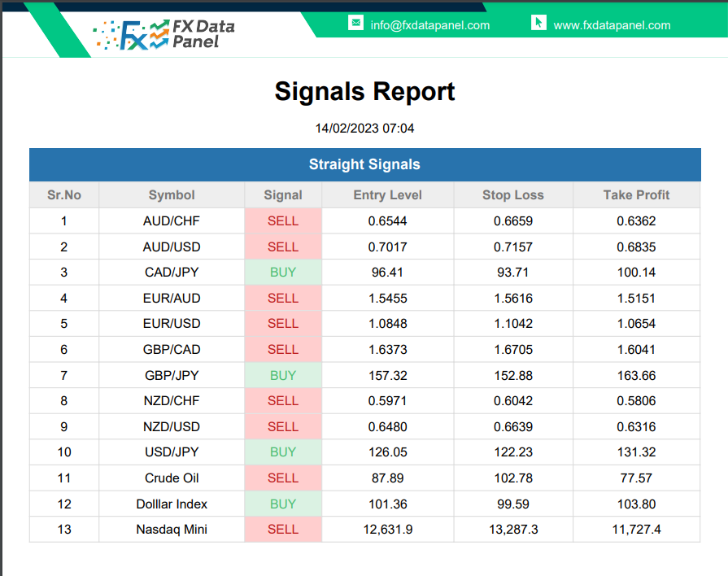Image resolution: width=728 pixels, height=576 pixels.
Task: Click the BUY signal for CAD/JPY
Action: (x=283, y=273)
